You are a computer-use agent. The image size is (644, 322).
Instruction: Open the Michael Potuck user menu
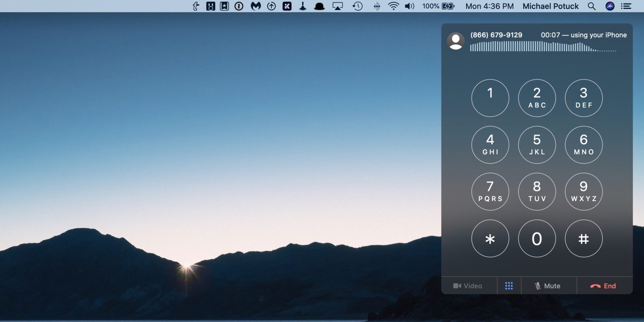coord(550,6)
